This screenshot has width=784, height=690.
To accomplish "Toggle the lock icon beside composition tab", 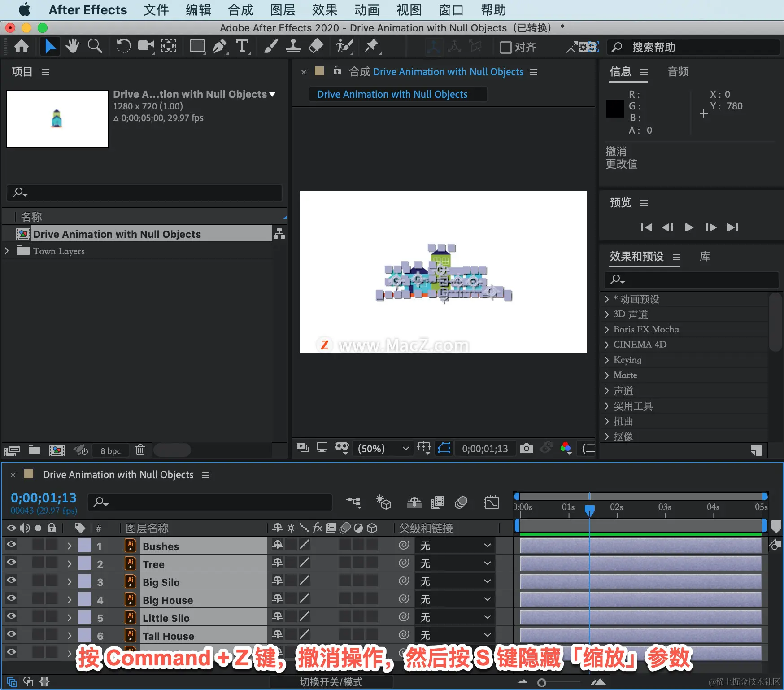I will point(337,70).
